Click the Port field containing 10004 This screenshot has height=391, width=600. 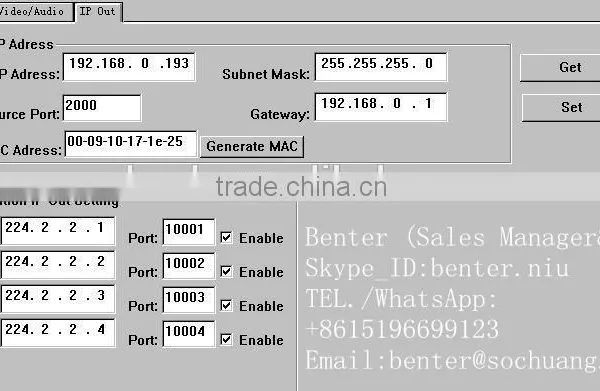pyautogui.click(x=189, y=334)
